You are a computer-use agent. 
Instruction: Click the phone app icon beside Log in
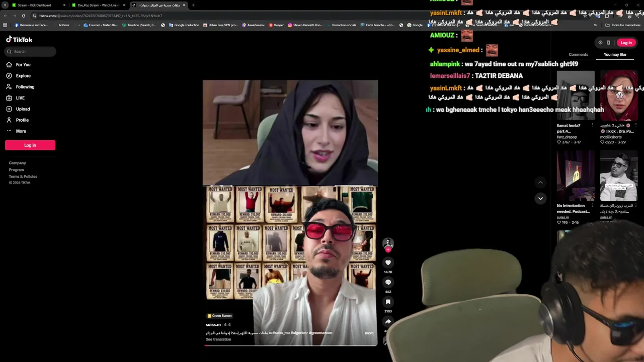point(608,43)
